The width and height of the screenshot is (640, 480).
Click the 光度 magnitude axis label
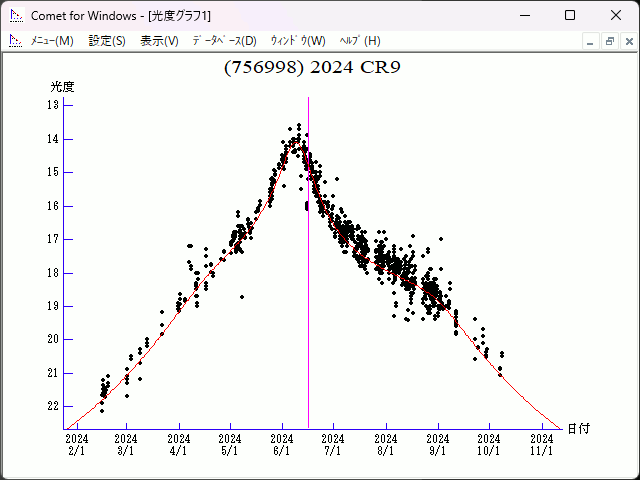coord(62,87)
